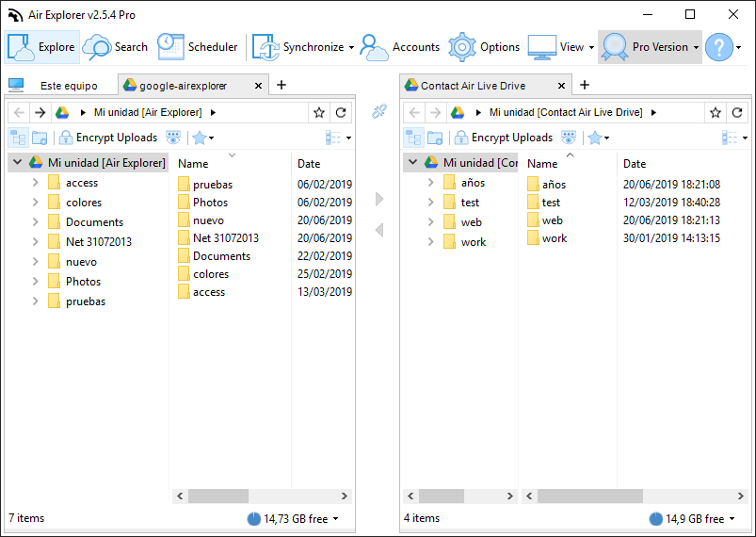The height and width of the screenshot is (537, 756).
Task: Expand work folder in right tree
Action: [430, 242]
